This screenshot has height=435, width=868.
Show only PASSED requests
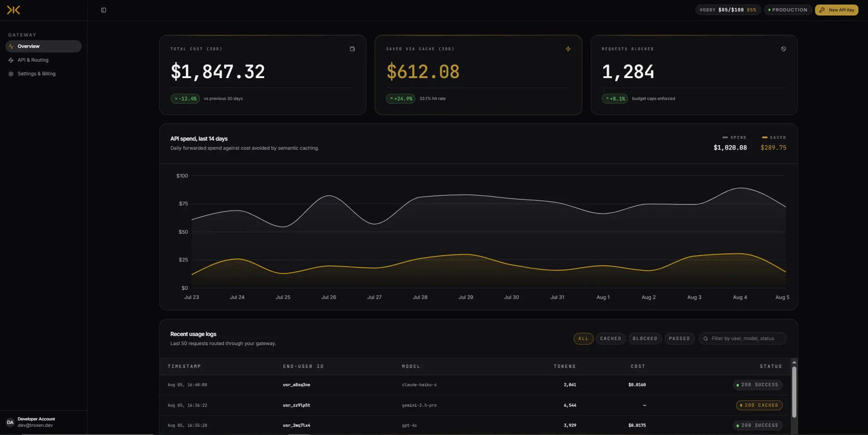click(679, 339)
